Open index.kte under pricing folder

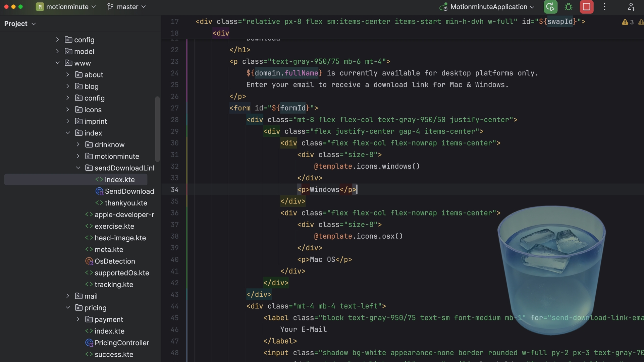pyautogui.click(x=109, y=331)
